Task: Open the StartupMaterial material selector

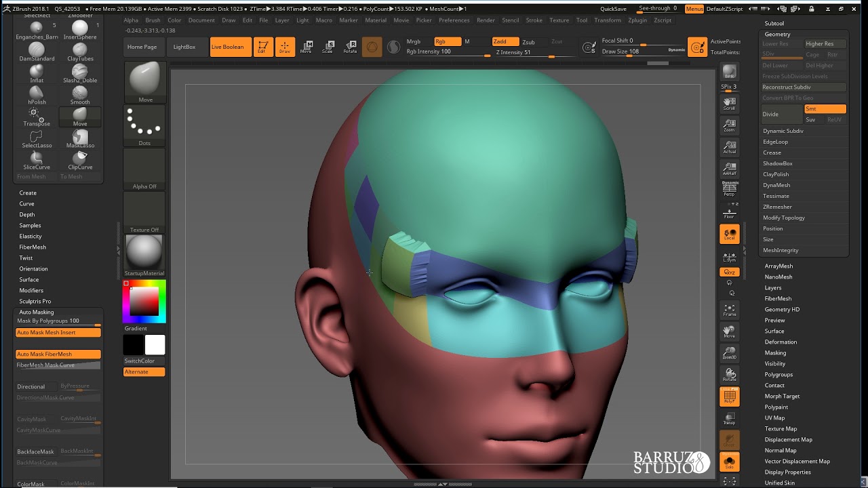Action: [144, 256]
